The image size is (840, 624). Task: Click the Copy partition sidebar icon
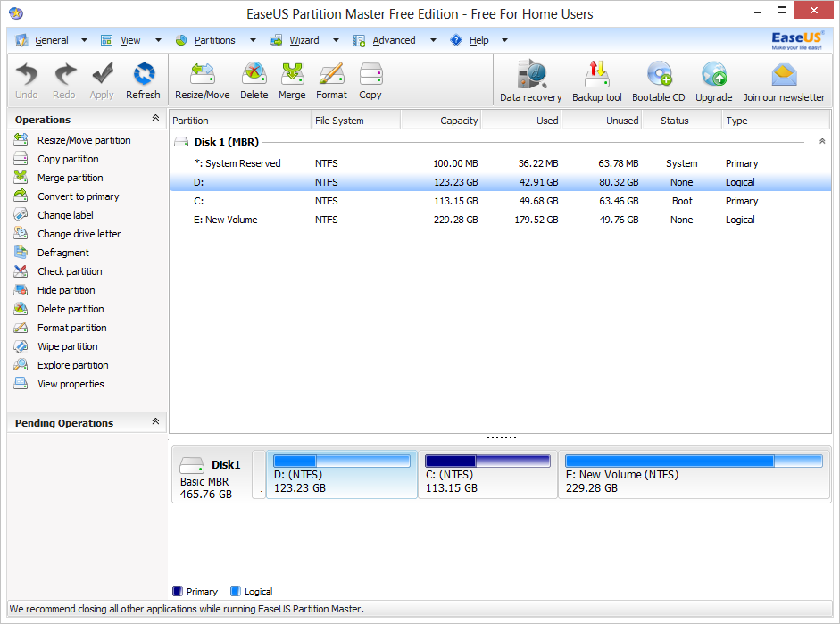(21, 159)
